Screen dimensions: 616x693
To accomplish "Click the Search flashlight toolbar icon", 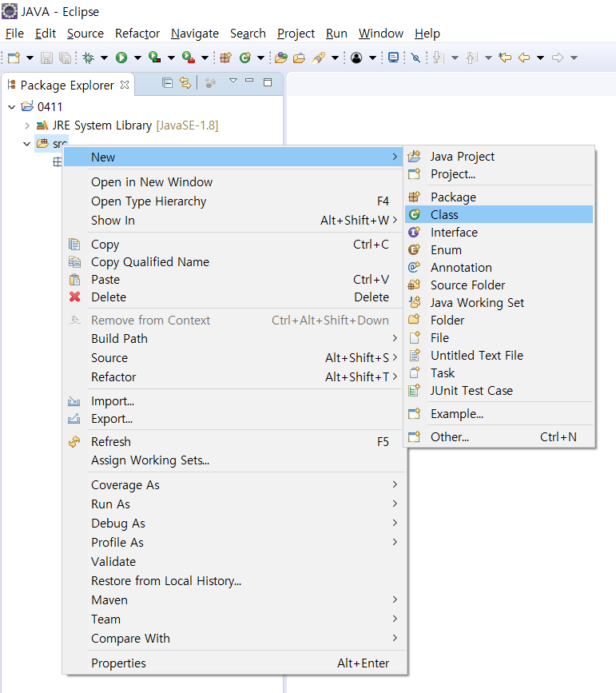I will 319,58.
